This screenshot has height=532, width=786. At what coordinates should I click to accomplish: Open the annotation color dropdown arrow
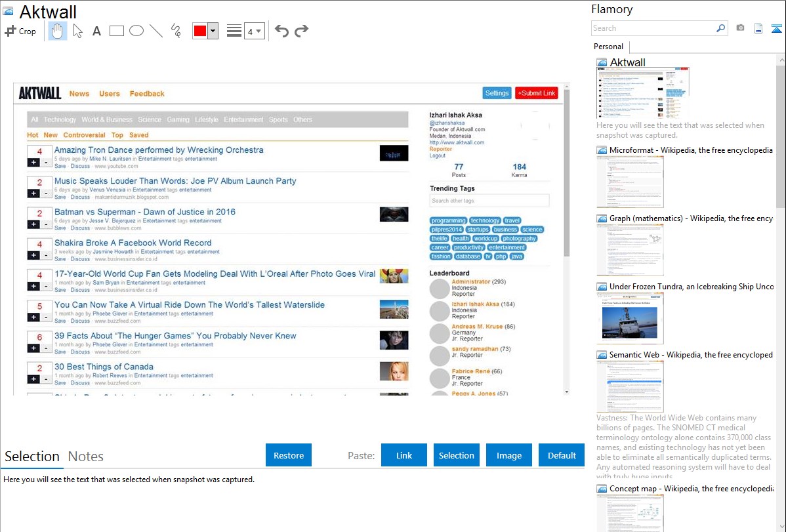point(213,31)
